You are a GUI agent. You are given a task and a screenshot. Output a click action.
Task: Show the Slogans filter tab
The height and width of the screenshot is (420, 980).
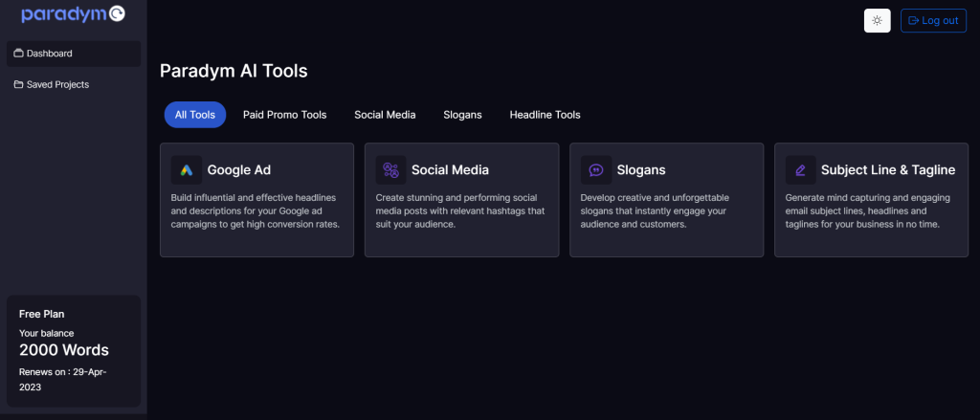(462, 115)
